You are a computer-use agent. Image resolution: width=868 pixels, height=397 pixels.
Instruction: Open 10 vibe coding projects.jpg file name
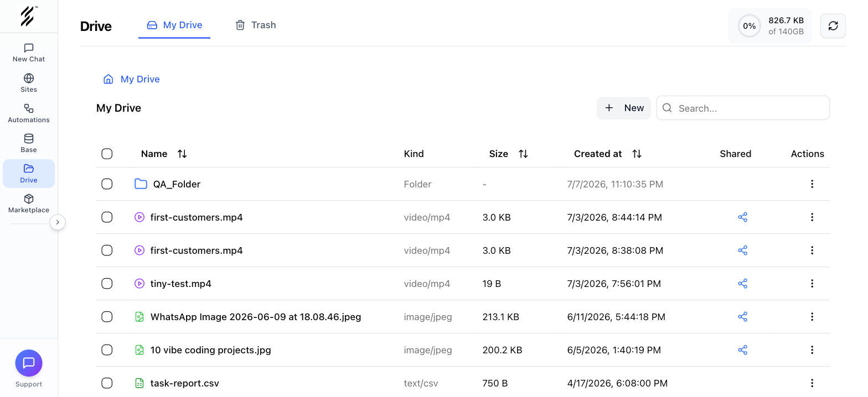tap(211, 350)
